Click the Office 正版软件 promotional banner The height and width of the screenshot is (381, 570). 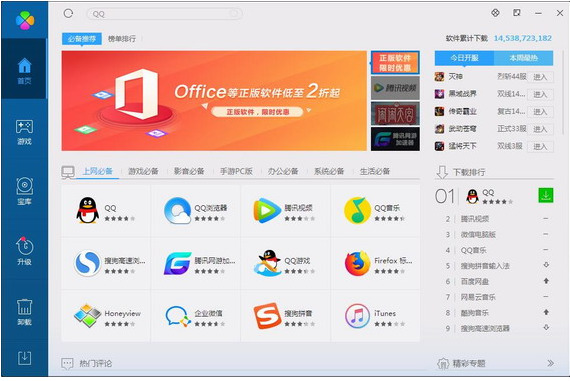click(x=214, y=101)
